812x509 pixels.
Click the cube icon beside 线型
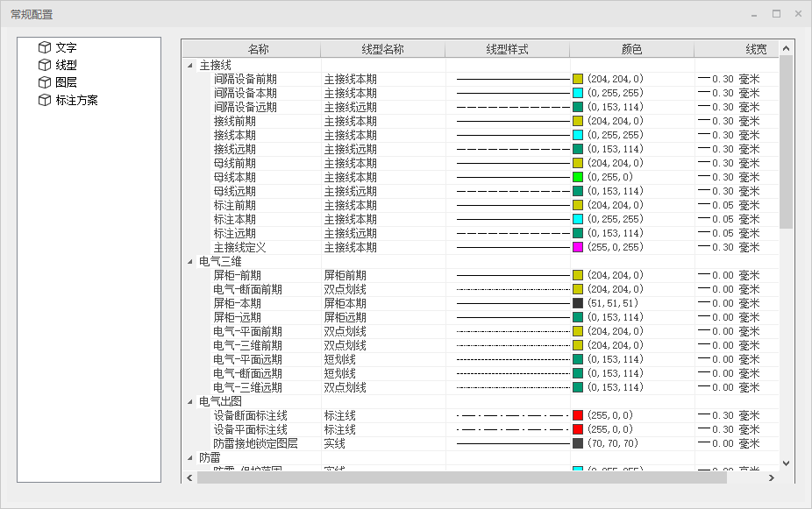point(44,65)
